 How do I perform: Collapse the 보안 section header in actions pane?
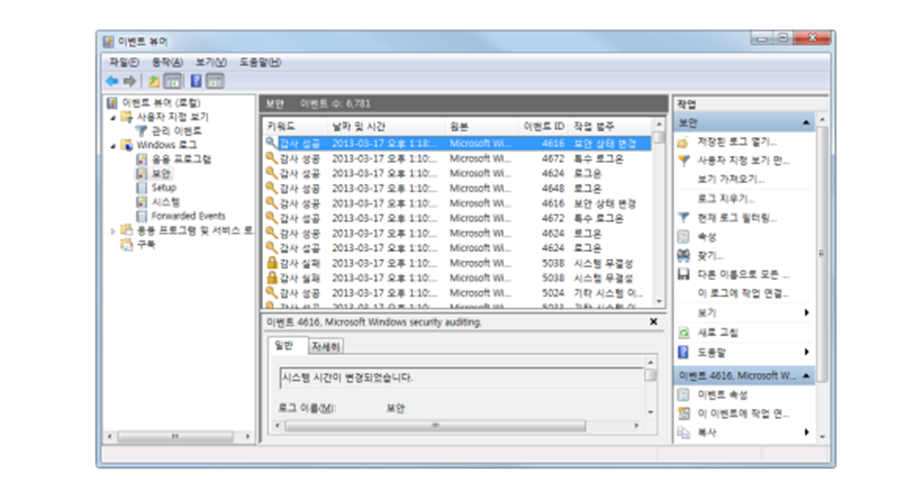806,123
